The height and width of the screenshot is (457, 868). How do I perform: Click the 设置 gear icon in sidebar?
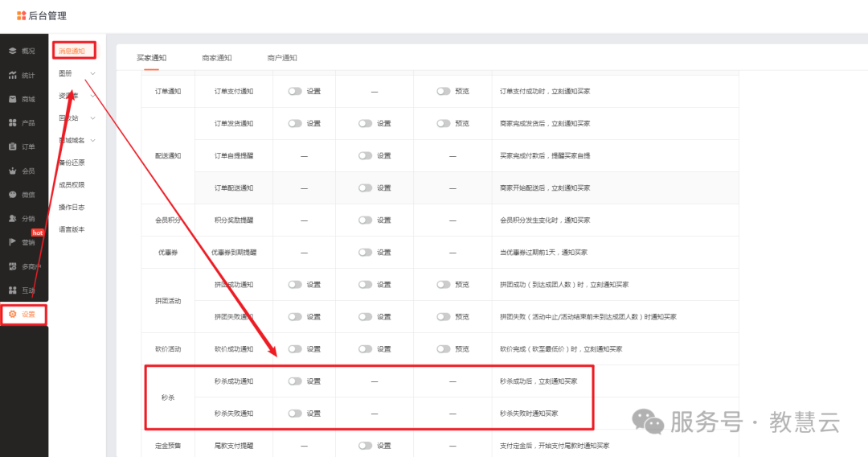(13, 315)
